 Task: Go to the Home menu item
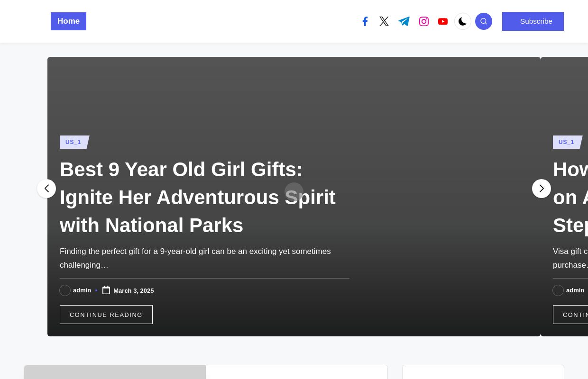(x=68, y=21)
